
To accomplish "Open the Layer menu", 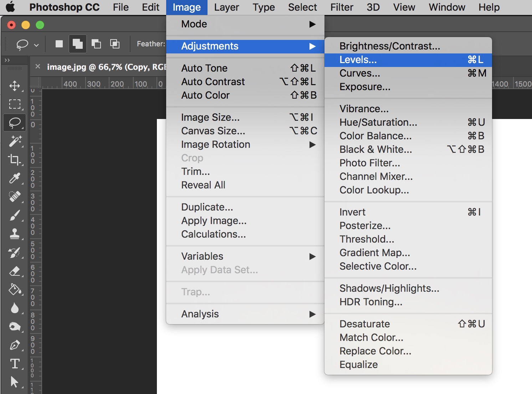I will pos(226,7).
